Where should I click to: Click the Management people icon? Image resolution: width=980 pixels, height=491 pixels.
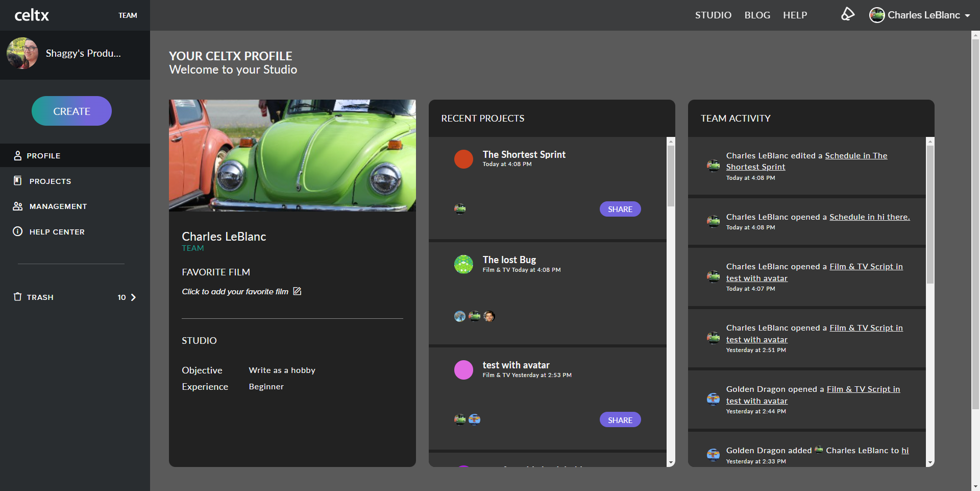[18, 206]
